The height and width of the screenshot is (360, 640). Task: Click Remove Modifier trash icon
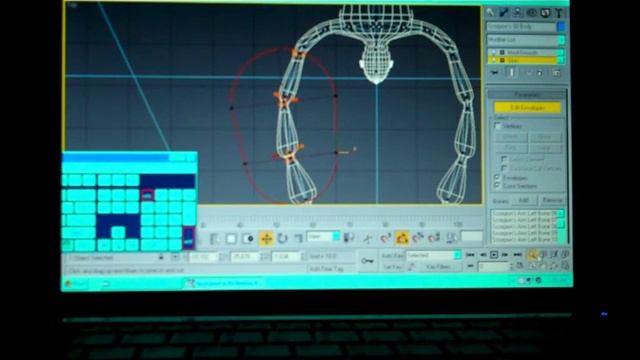point(540,73)
